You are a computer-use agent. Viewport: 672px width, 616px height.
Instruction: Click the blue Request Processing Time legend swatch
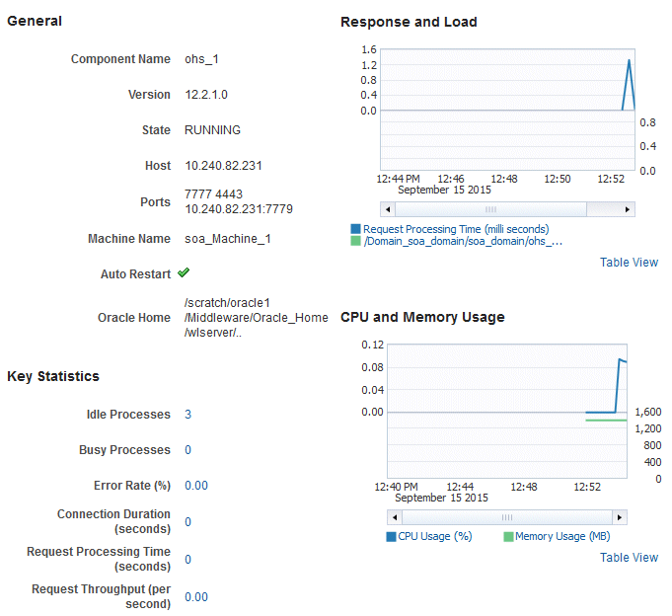click(355, 229)
